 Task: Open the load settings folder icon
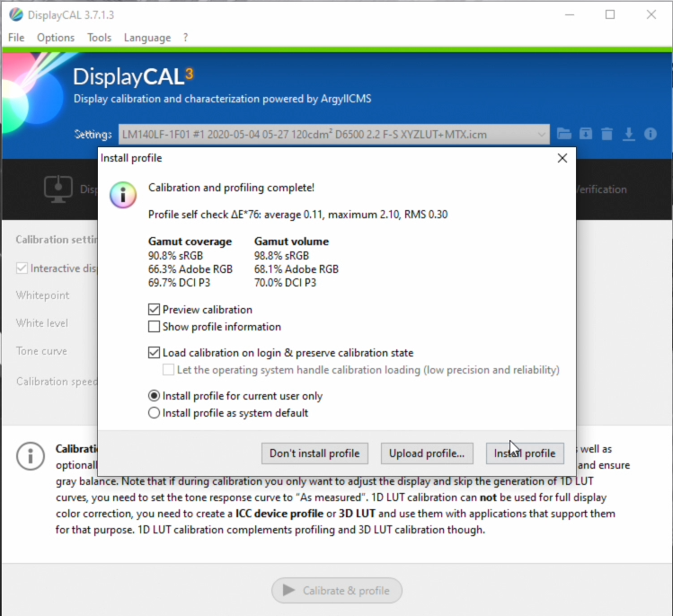(564, 135)
